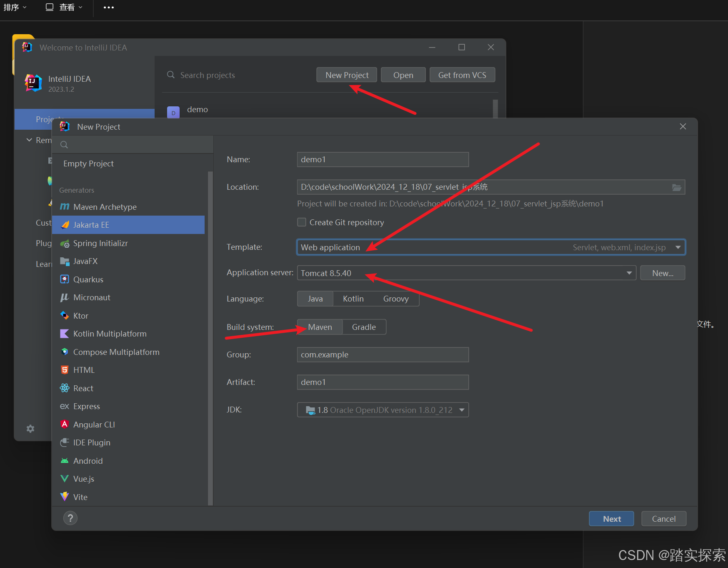Select the React generator icon
This screenshot has height=568, width=728.
[65, 388]
